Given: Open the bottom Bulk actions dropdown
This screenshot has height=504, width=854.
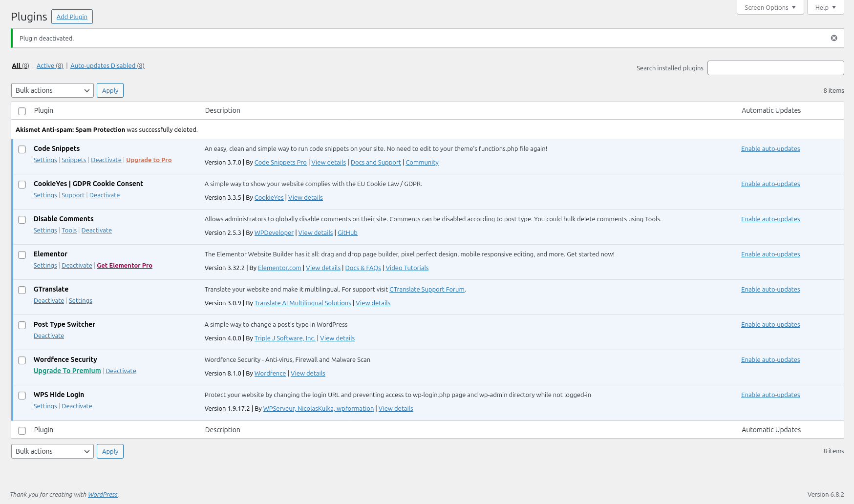Looking at the screenshot, I should tap(52, 451).
